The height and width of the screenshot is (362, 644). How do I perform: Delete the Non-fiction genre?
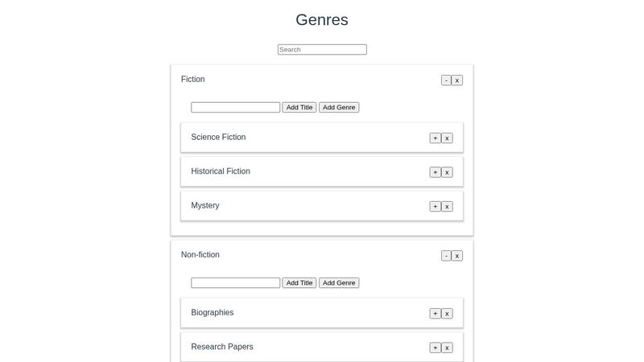tap(457, 256)
